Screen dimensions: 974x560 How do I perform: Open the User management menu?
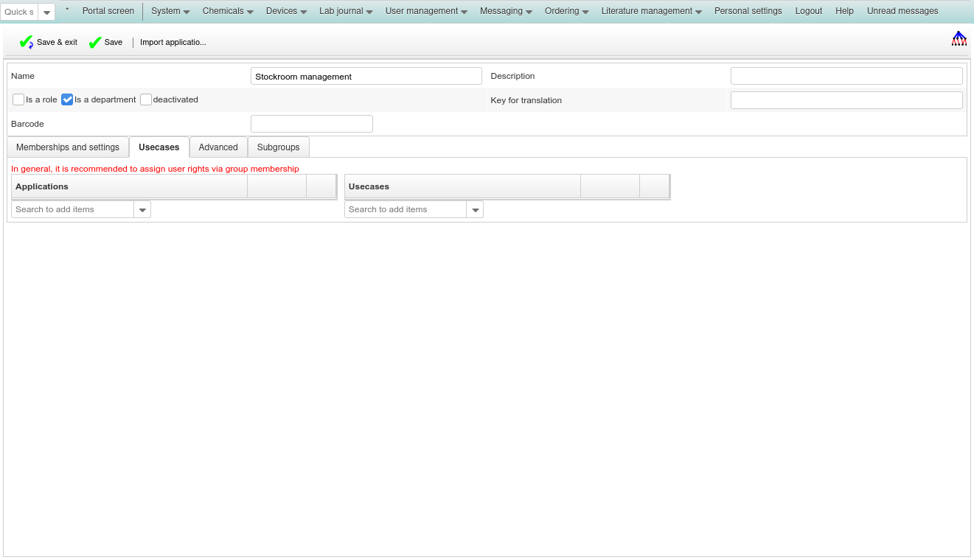tap(426, 11)
